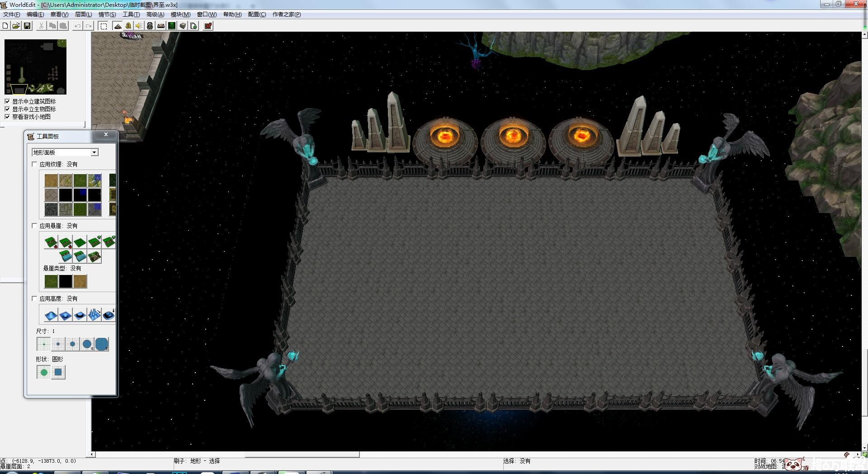Enable the 应用悬崖 checkbox

coord(35,226)
